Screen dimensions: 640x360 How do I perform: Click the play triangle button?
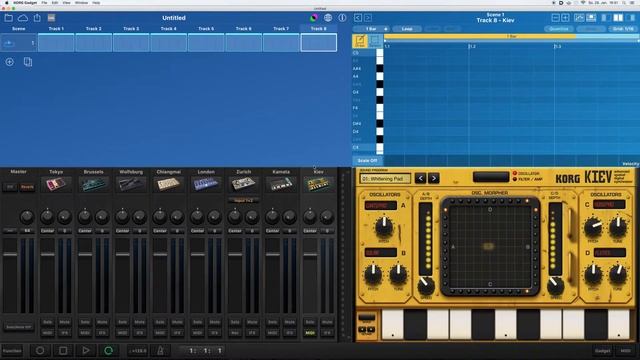pyautogui.click(x=86, y=351)
